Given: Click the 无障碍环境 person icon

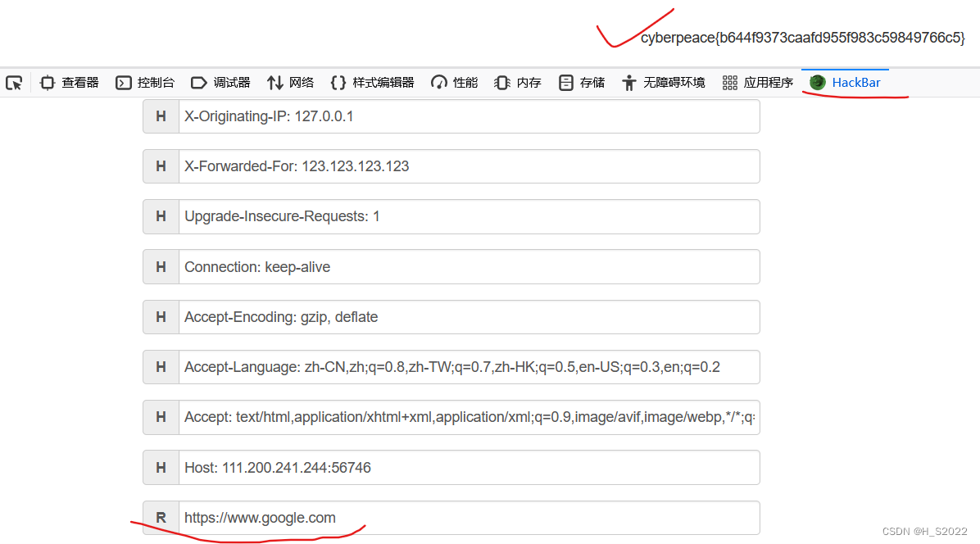Looking at the screenshot, I should tap(628, 83).
